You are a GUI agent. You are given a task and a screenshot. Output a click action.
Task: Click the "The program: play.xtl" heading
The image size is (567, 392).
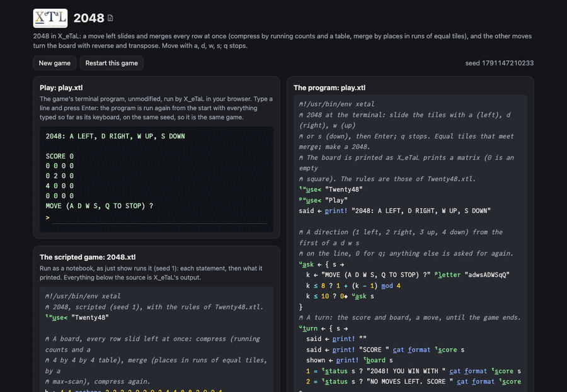[x=329, y=88]
